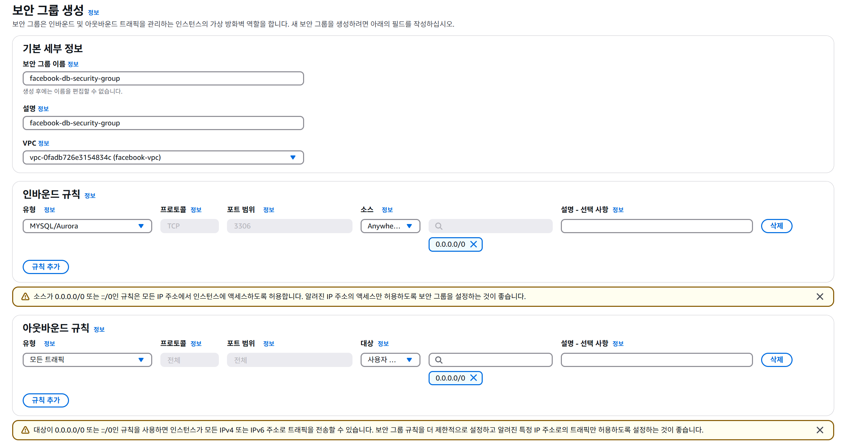Click the inbound source search icon
This screenshot has height=444, width=868.
click(x=439, y=226)
